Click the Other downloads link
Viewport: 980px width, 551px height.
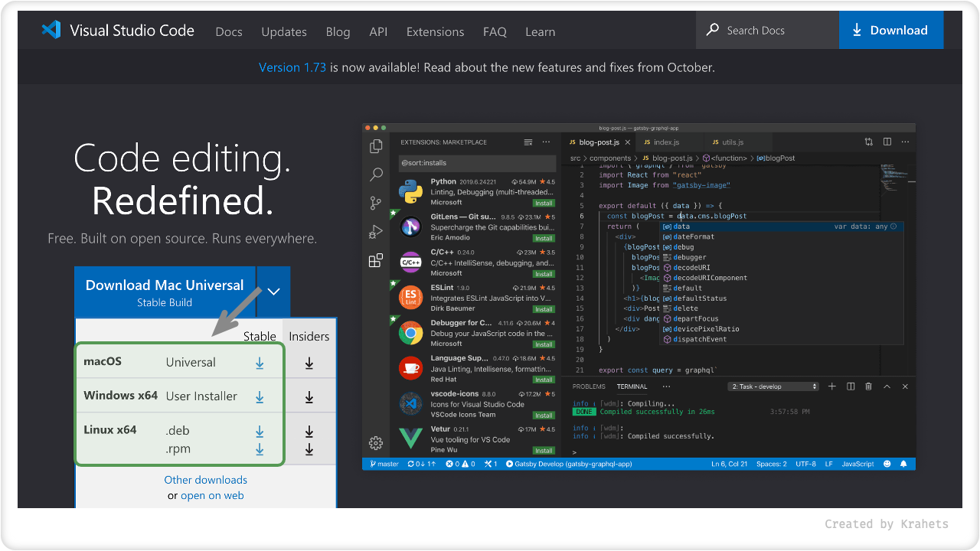[205, 480]
